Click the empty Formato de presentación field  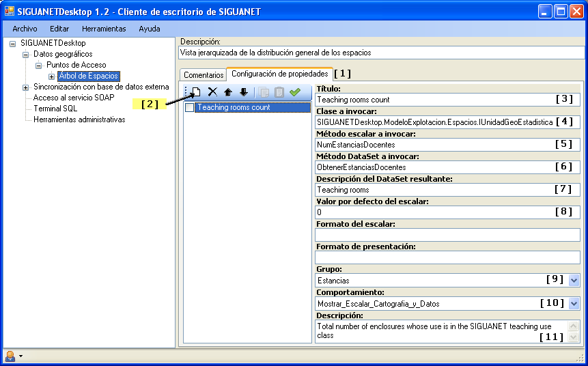tap(448, 257)
